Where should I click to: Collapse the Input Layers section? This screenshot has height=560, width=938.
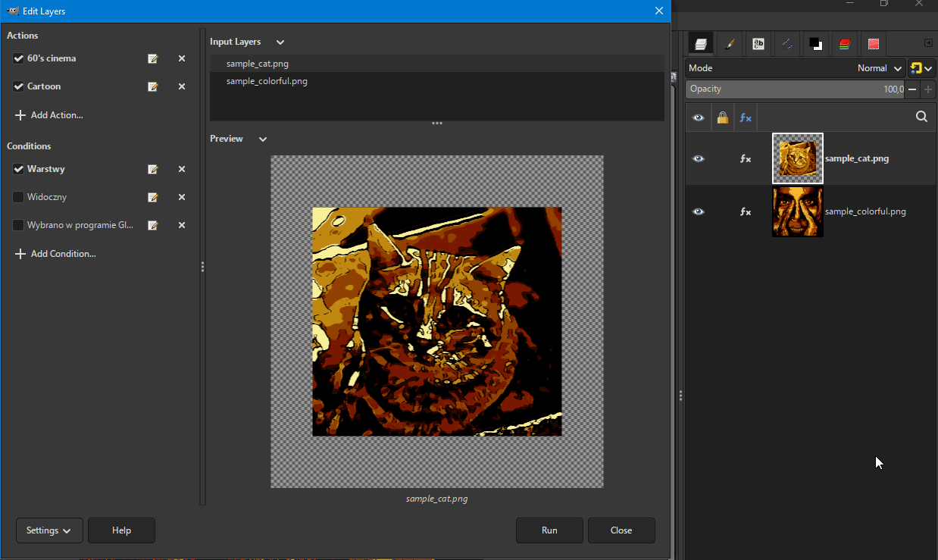(280, 42)
